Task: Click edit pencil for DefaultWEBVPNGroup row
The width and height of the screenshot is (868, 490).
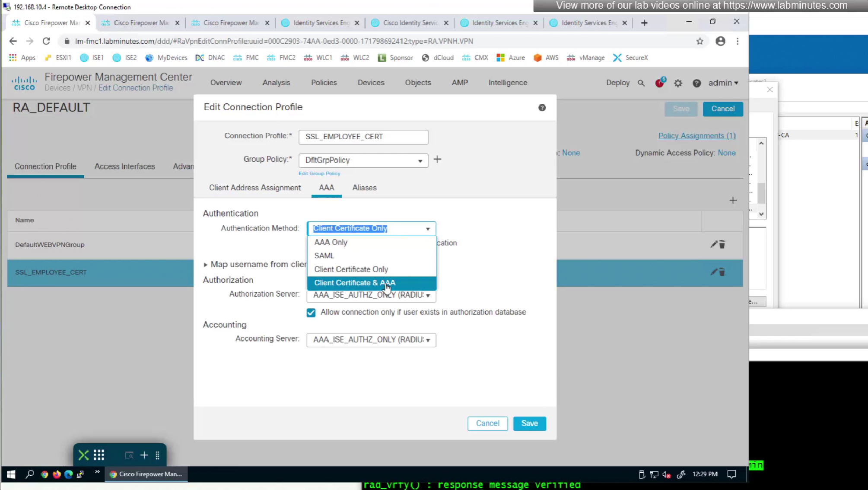Action: (713, 244)
